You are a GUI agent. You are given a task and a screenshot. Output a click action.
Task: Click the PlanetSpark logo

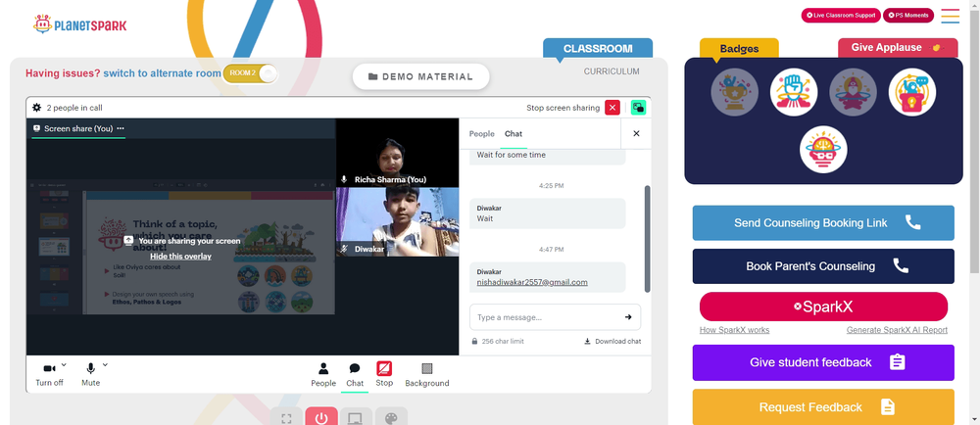[x=79, y=24]
